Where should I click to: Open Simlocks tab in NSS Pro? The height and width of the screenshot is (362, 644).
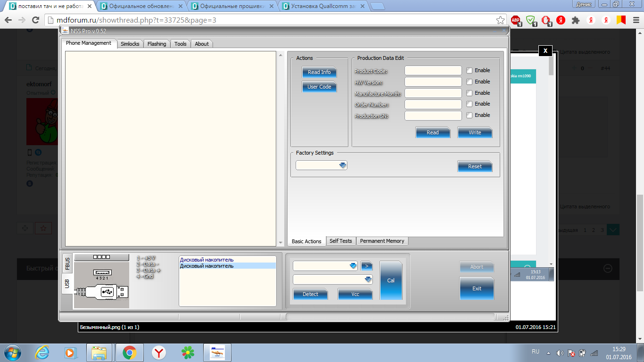(130, 44)
